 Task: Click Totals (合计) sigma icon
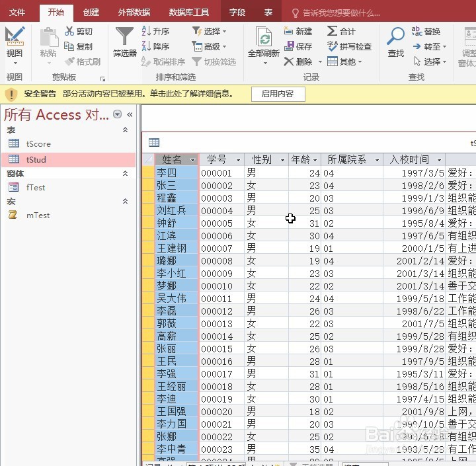(332, 31)
